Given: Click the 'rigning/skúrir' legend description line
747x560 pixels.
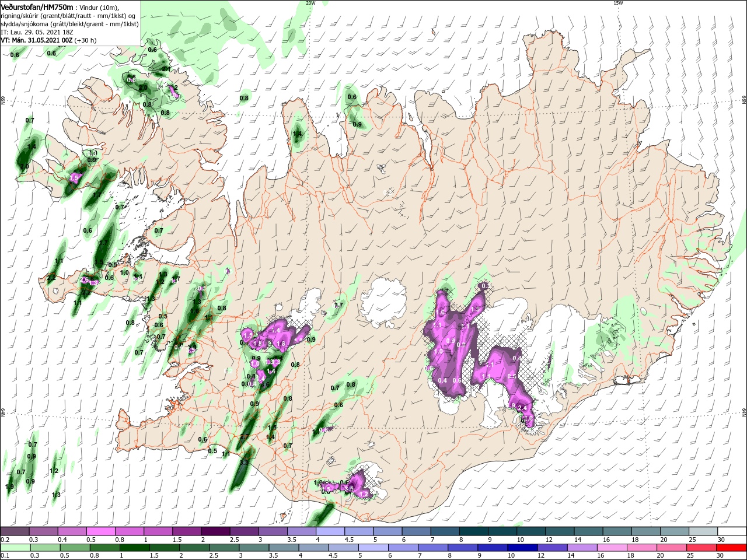Looking at the screenshot, I should 68,16.
